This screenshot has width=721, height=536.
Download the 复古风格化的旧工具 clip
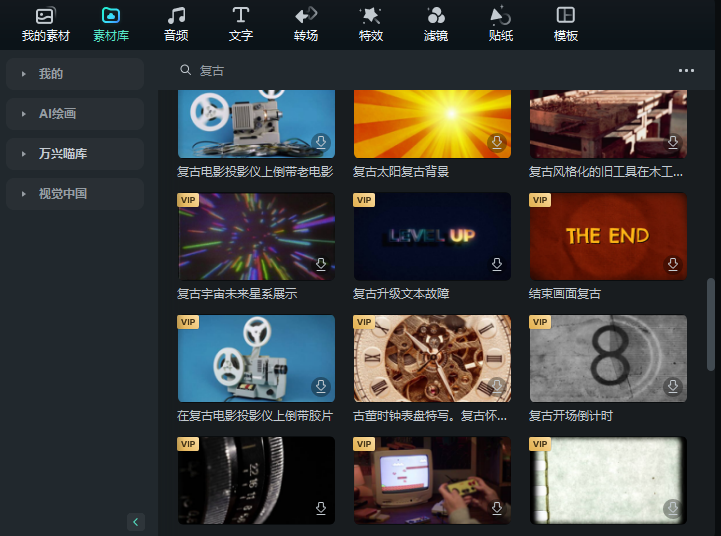[x=673, y=142]
